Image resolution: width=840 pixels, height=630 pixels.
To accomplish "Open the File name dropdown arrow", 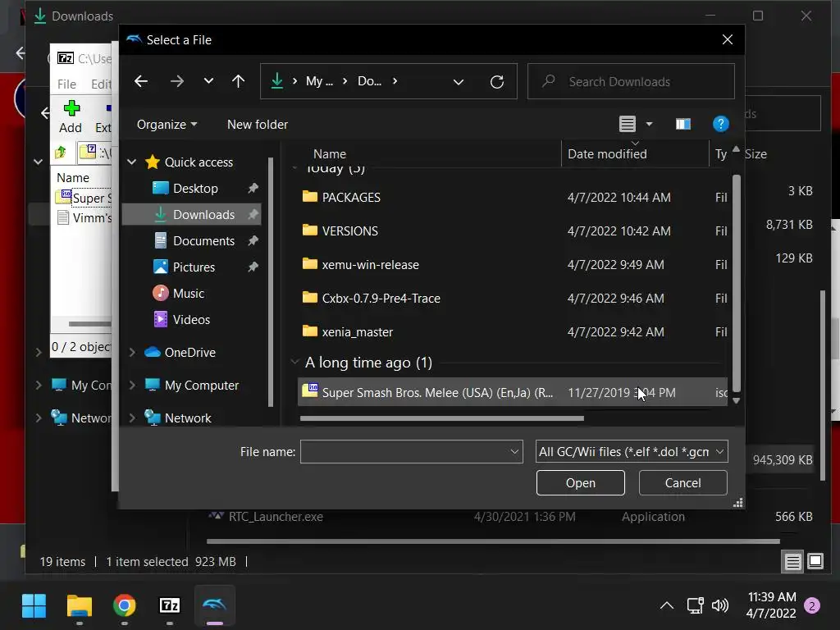I will [514, 452].
